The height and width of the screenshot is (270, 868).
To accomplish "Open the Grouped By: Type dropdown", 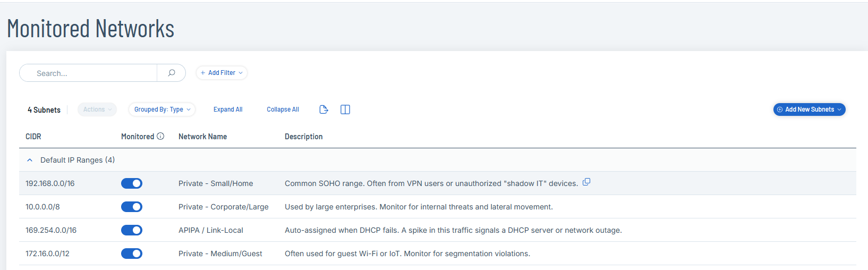I will coord(162,109).
